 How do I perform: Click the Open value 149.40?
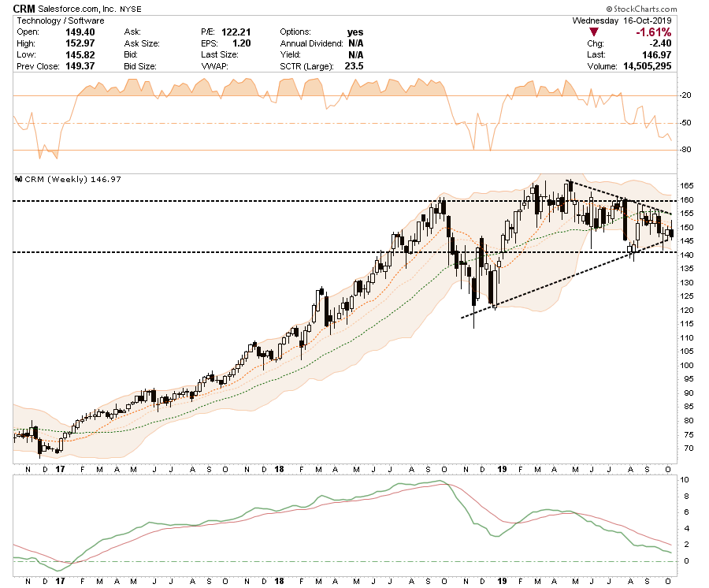tap(80, 32)
